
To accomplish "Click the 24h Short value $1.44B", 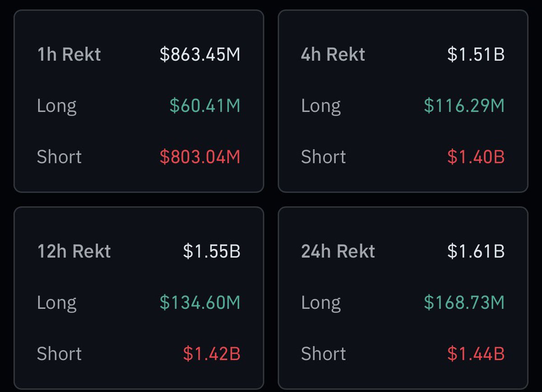I will 476,354.
